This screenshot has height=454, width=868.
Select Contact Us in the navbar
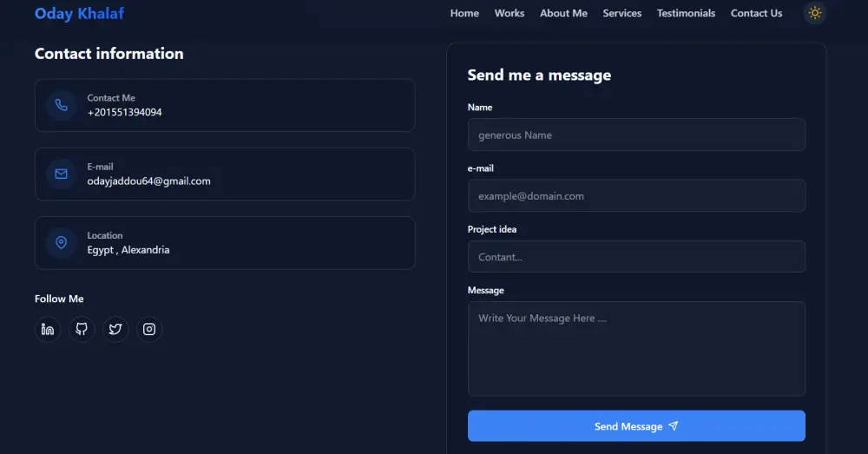[756, 13]
